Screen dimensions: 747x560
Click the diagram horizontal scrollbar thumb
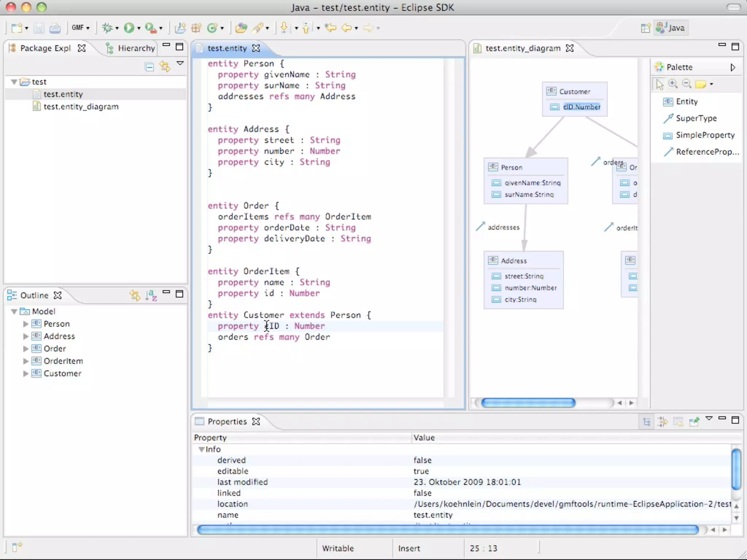tap(528, 402)
